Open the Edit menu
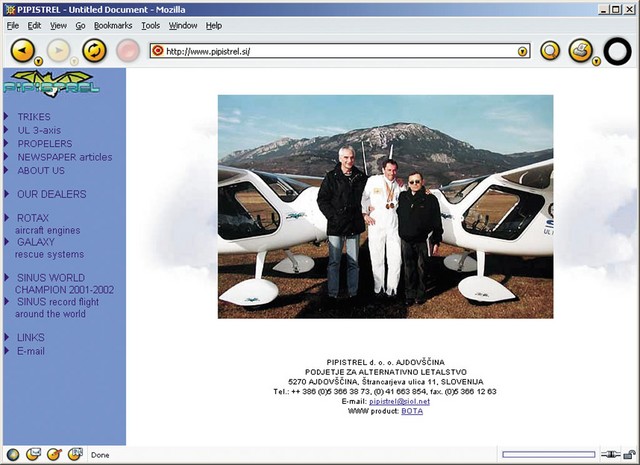 pos(34,26)
